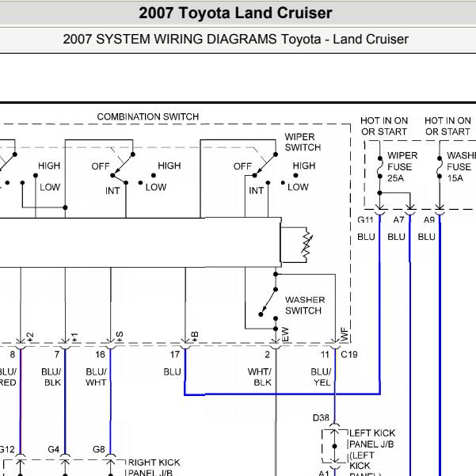Click the "BLU/WHT" wire color label
Screen dimensions: 476x476
pos(96,377)
